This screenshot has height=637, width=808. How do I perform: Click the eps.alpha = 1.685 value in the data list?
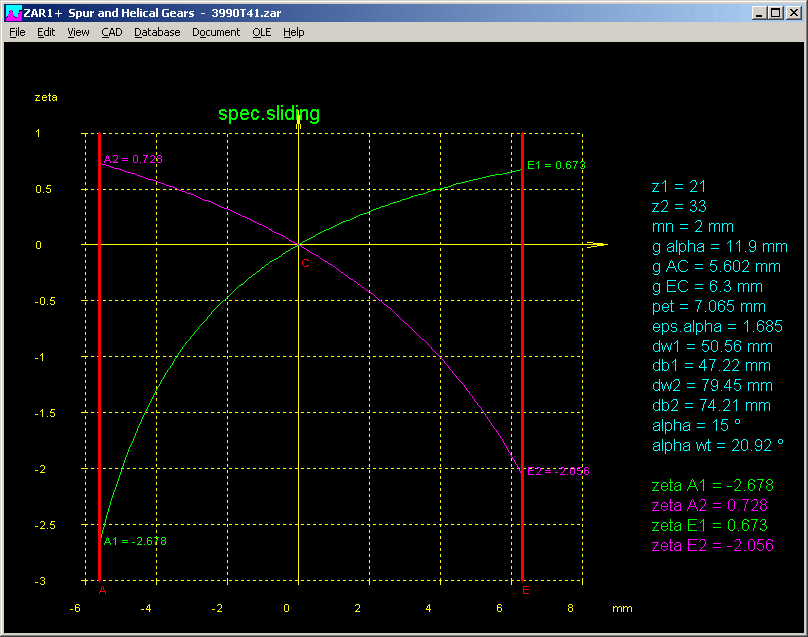(x=716, y=326)
